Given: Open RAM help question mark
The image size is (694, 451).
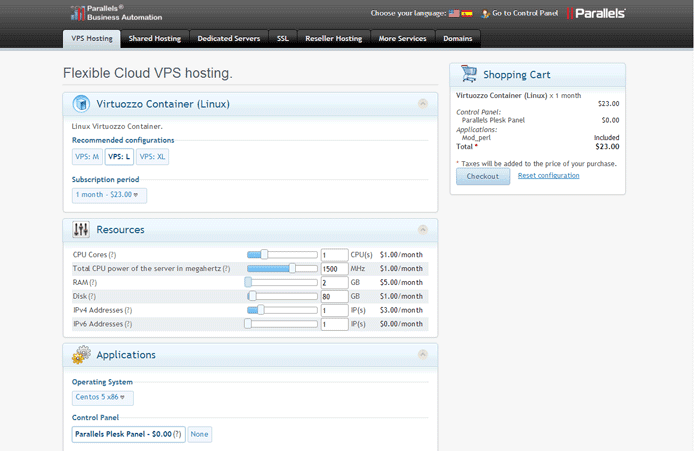Looking at the screenshot, I should click(93, 282).
